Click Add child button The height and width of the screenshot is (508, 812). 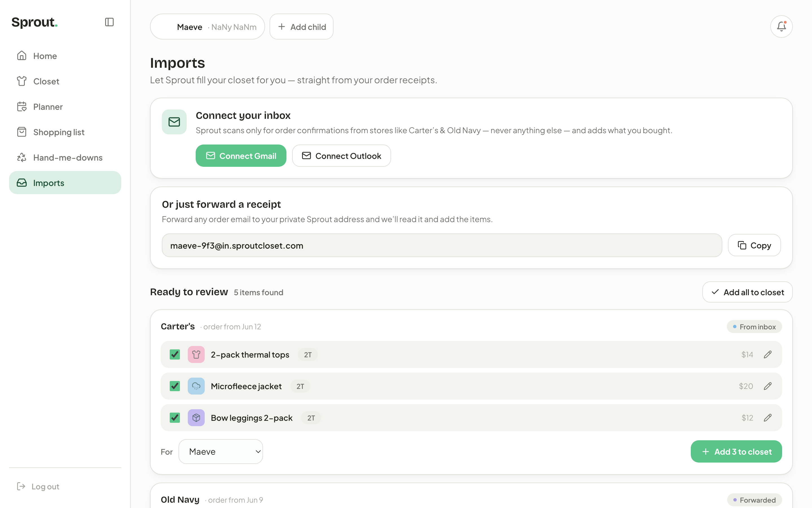pos(301,27)
